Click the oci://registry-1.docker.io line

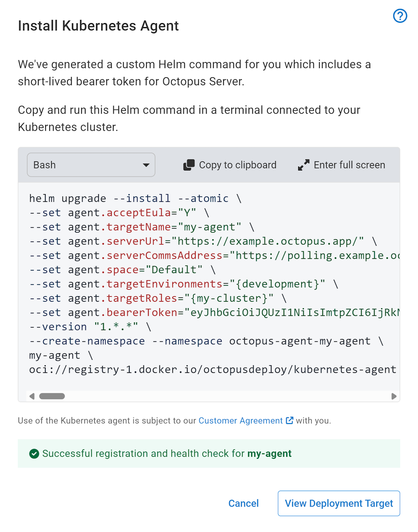tap(213, 369)
